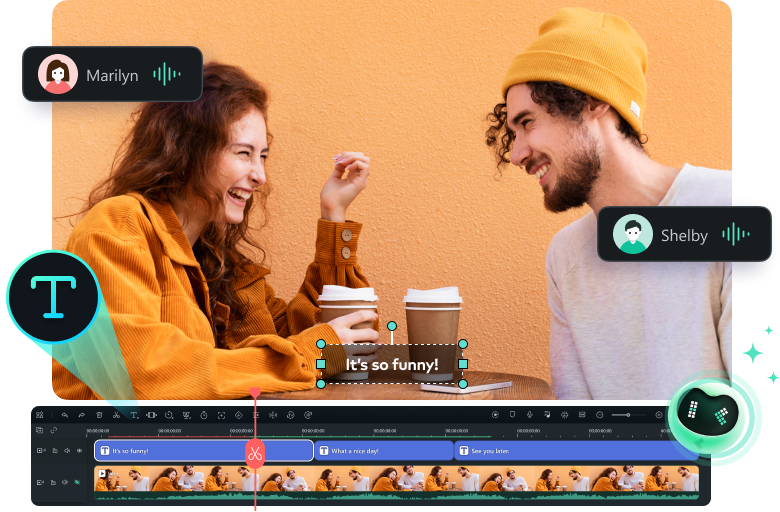Select the "It's so funny!" title clip
780x512 pixels.
[170, 451]
